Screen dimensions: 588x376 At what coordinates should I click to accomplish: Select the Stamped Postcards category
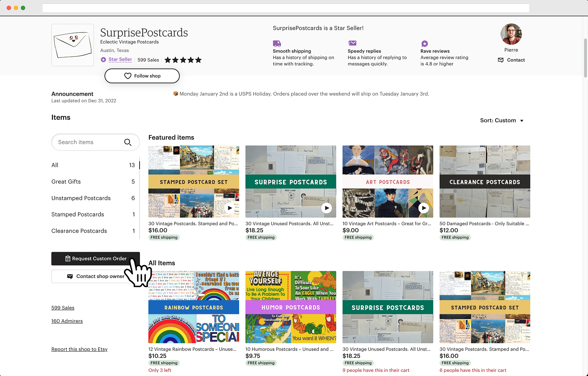[93, 214]
